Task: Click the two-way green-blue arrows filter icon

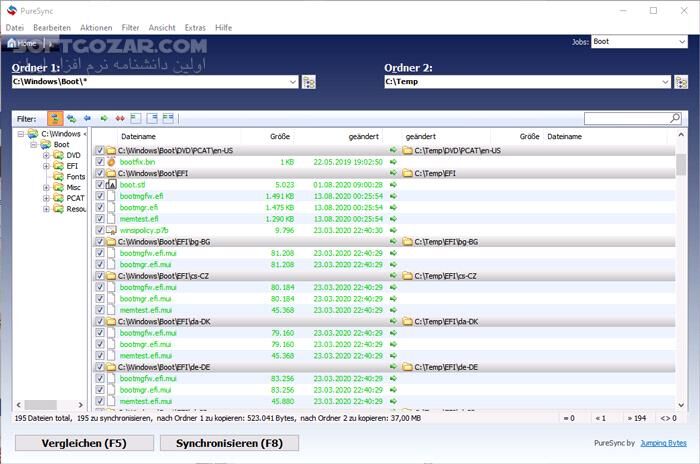Action: pos(71,118)
